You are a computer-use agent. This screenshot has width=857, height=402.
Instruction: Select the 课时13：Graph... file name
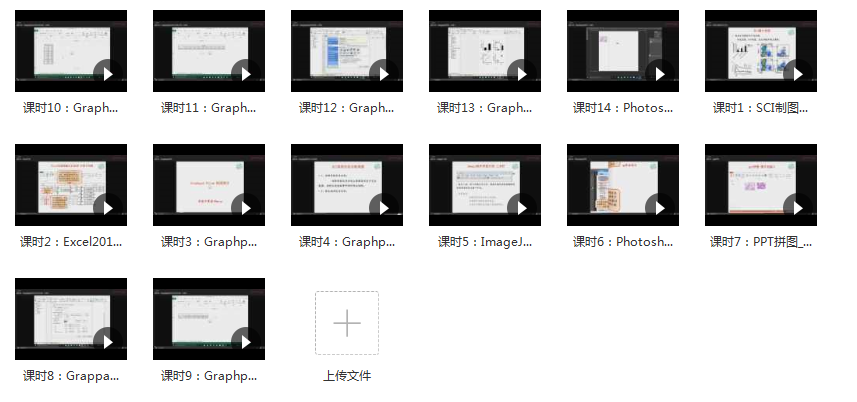tap(485, 108)
